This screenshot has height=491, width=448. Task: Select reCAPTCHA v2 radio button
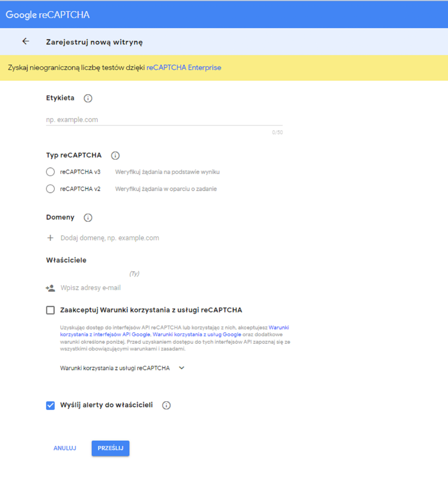pos(50,189)
